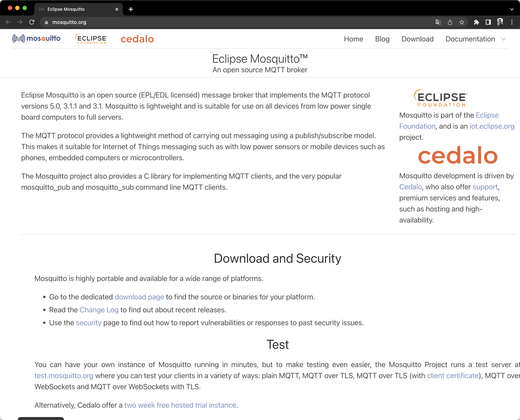
Task: Click the Test section heading
Action: pos(278,345)
